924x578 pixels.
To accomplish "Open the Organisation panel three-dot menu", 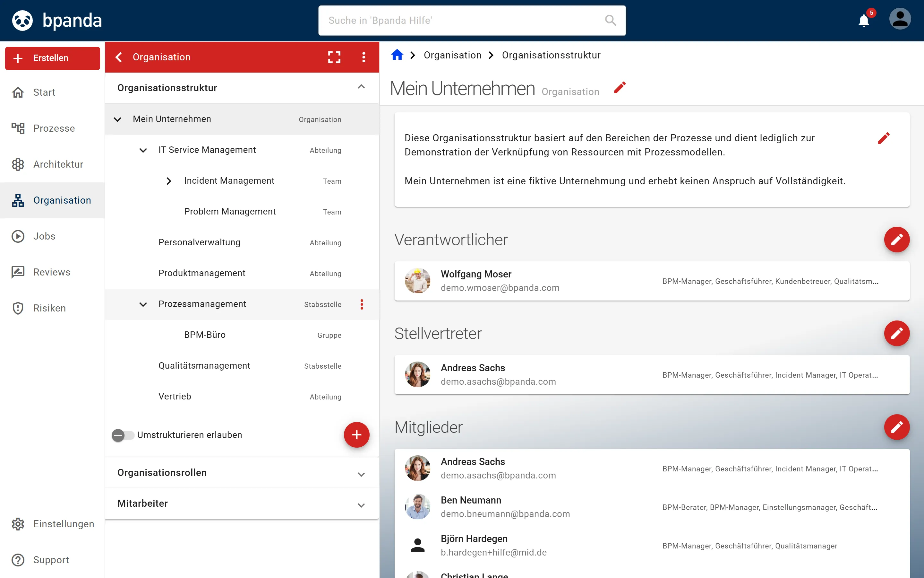I will coord(364,57).
